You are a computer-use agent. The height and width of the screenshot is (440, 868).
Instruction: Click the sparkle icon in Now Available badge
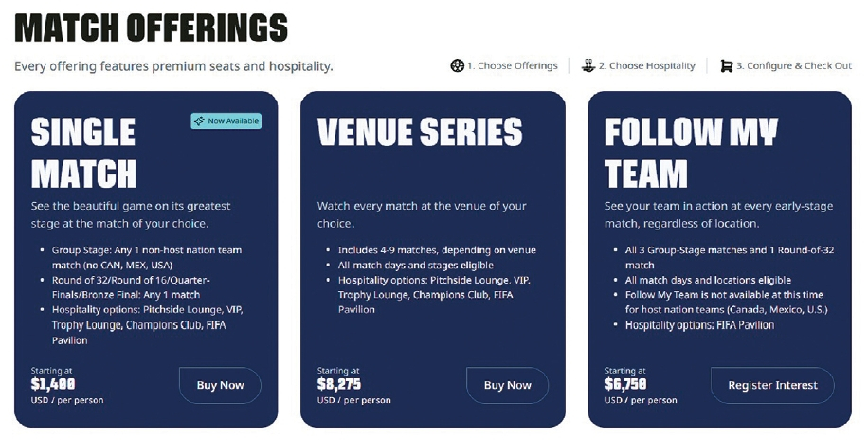coord(199,121)
